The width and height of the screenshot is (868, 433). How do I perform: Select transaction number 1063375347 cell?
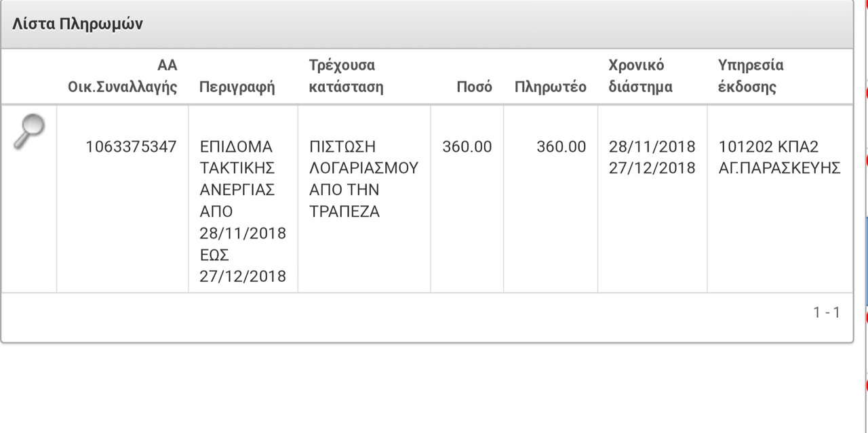point(131,146)
